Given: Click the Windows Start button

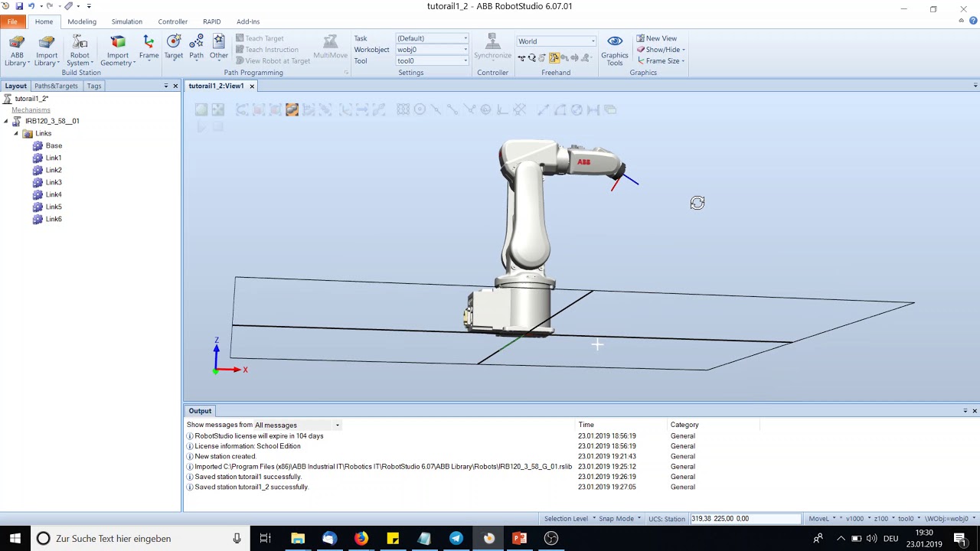Looking at the screenshot, I should [15, 538].
